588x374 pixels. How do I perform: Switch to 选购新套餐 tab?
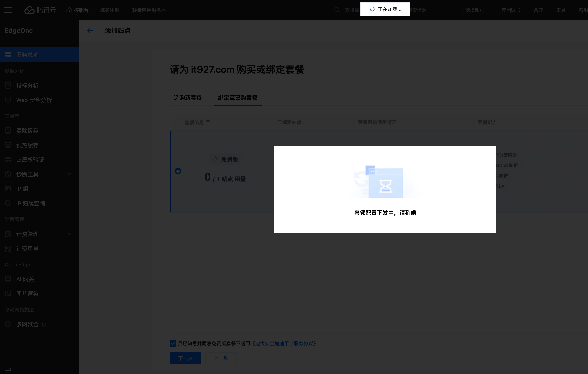[188, 97]
